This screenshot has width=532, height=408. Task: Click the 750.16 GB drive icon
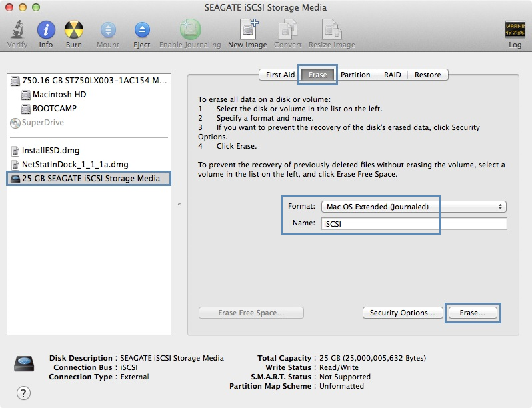pos(15,81)
